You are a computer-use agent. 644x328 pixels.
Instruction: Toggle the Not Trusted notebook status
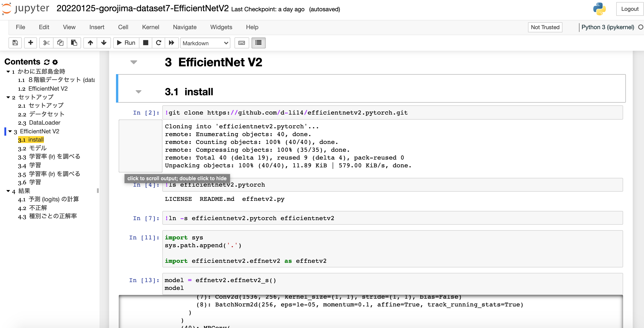coord(545,27)
